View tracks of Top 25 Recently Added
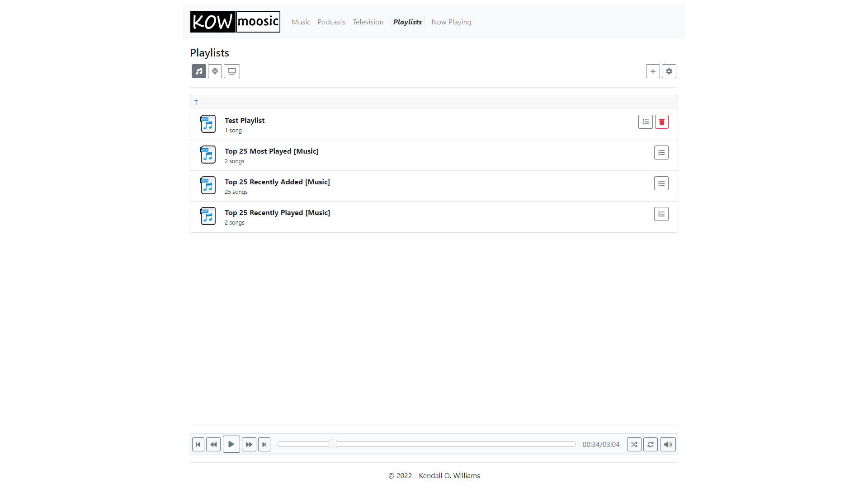 [661, 183]
